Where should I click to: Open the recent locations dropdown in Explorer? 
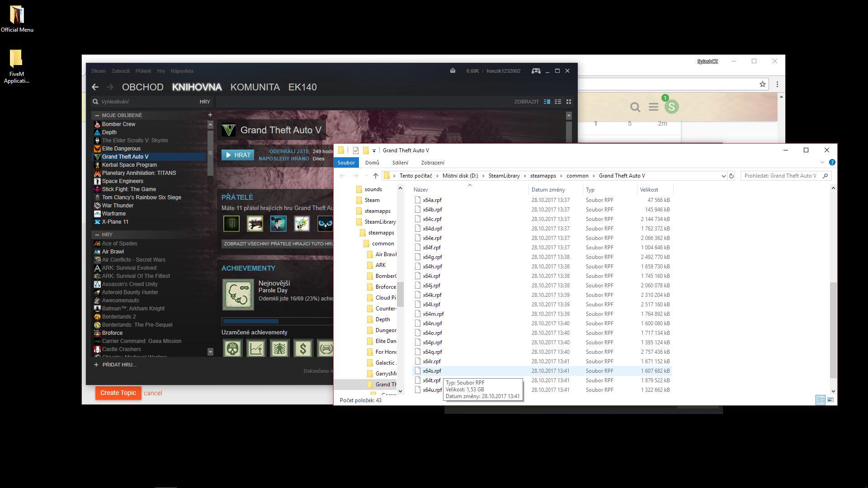click(366, 176)
